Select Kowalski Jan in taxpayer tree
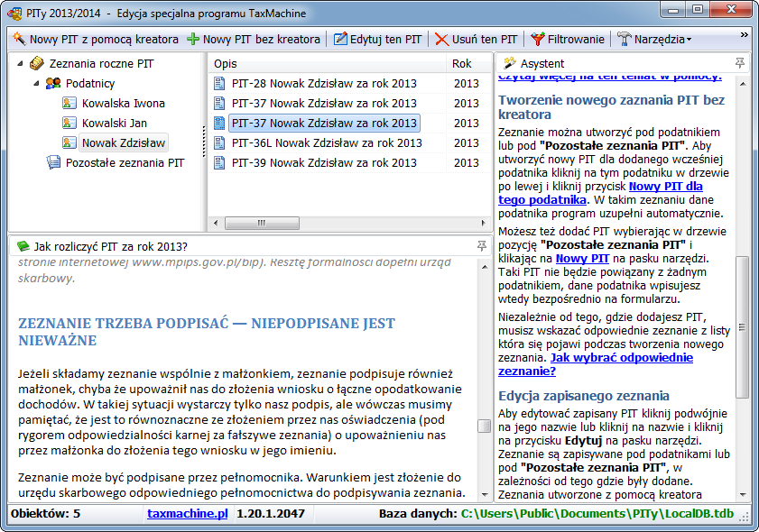The width and height of the screenshot is (759, 532). pos(115,123)
